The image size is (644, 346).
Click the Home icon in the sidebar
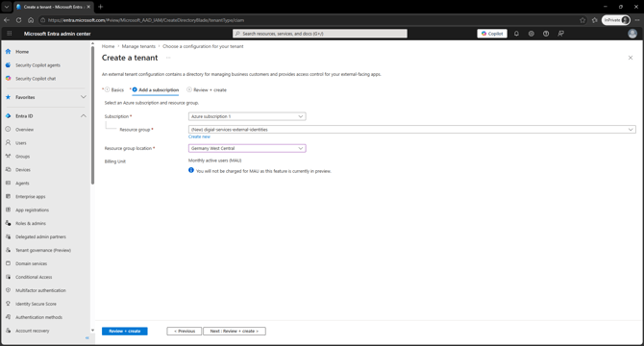click(9, 52)
